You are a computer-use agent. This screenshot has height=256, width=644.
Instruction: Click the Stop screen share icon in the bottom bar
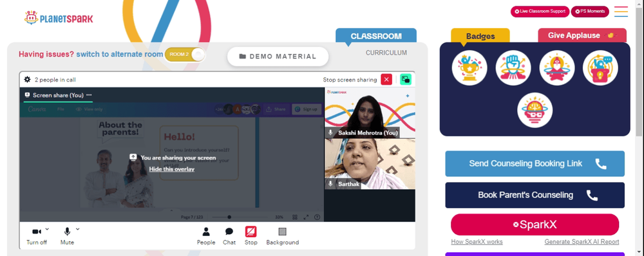tap(251, 232)
